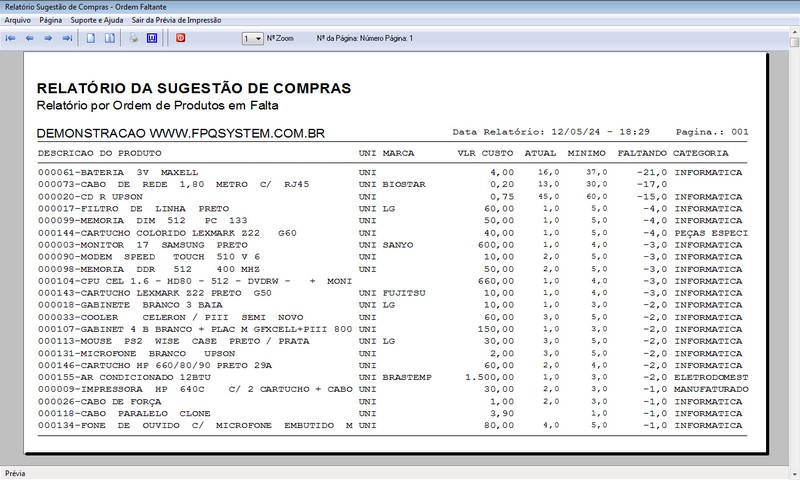Open the Arquivo menu

pos(17,20)
